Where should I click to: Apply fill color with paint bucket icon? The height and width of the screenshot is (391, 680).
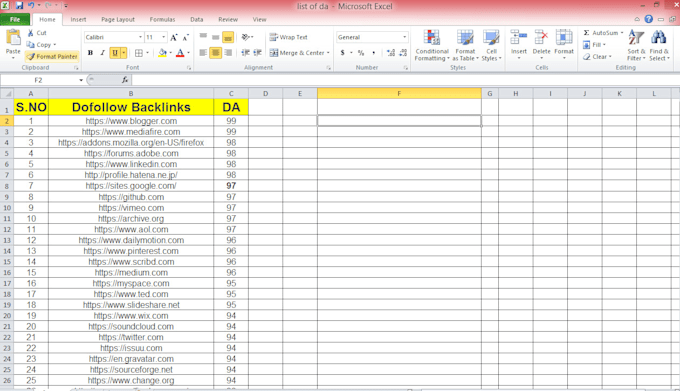click(163, 53)
